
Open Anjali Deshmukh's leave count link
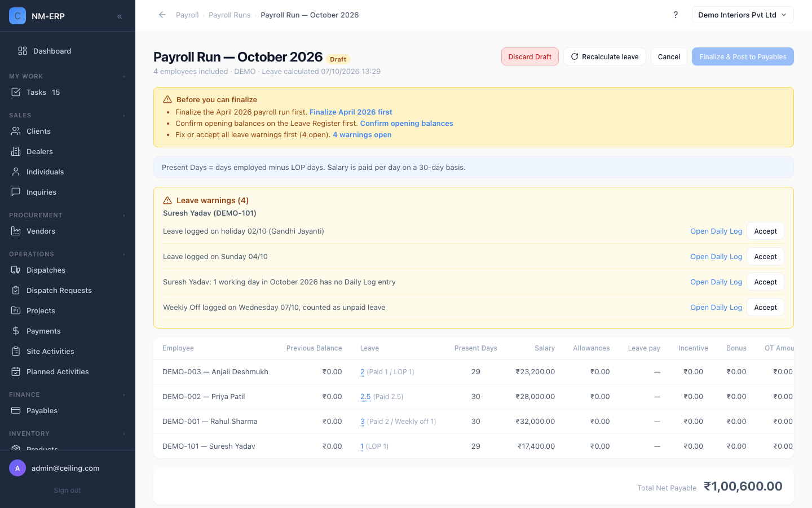coord(362,371)
